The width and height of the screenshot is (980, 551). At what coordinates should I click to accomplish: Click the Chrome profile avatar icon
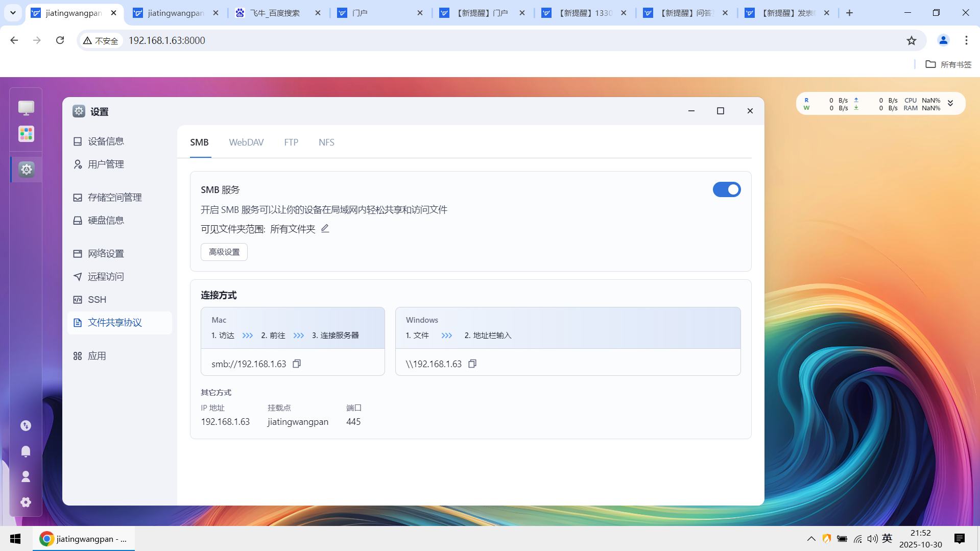[942, 40]
